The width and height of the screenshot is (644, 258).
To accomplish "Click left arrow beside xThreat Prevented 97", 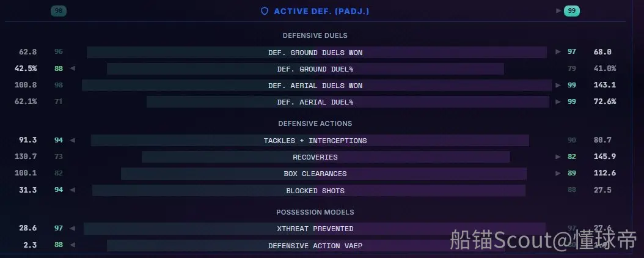I will tap(72, 229).
